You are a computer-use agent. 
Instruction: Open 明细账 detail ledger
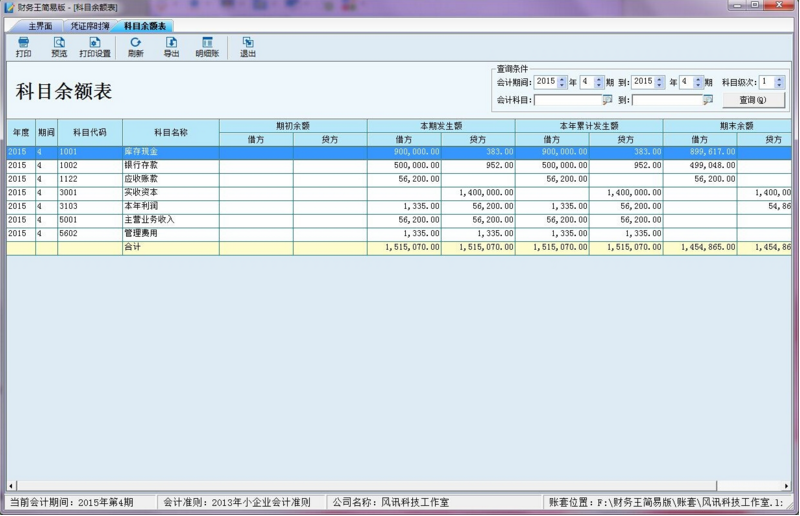[x=207, y=47]
